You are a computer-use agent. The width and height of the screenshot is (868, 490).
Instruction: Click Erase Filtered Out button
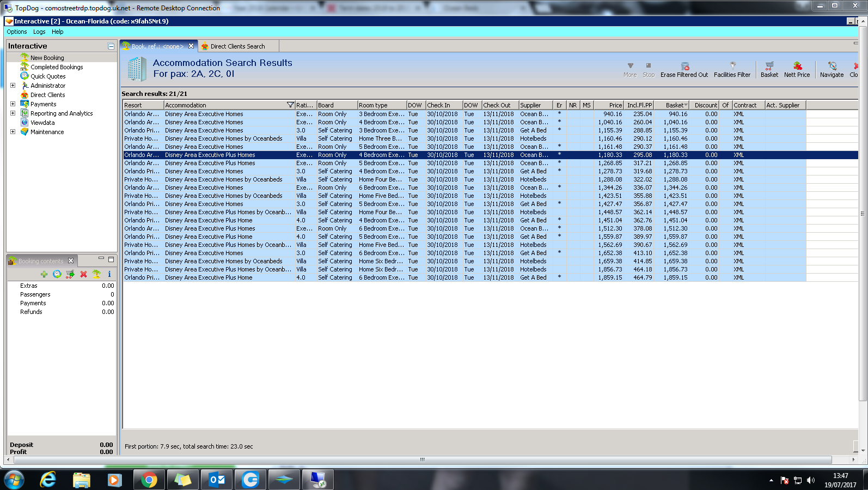[684, 70]
